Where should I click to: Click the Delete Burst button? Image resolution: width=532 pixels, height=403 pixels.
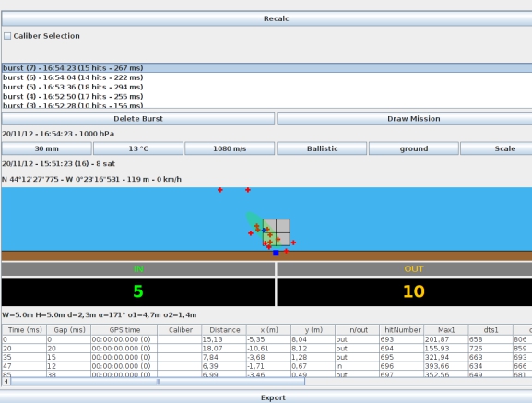138,119
